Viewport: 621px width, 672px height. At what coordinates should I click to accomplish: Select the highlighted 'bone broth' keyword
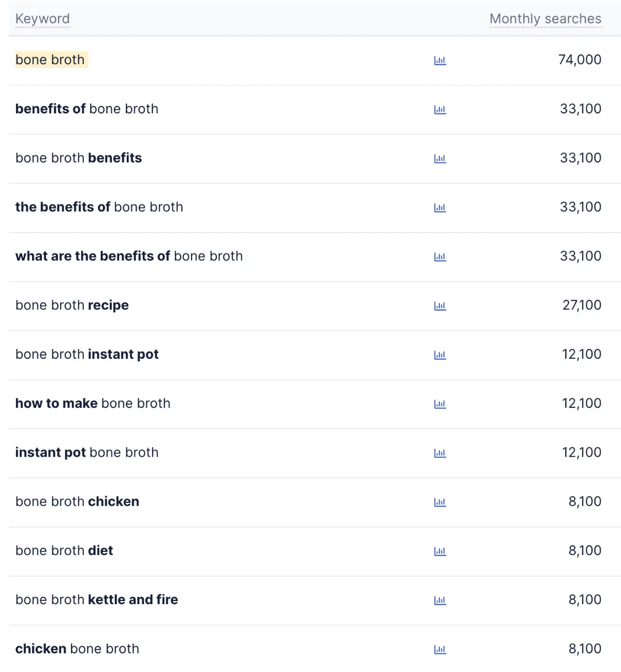pyautogui.click(x=50, y=60)
